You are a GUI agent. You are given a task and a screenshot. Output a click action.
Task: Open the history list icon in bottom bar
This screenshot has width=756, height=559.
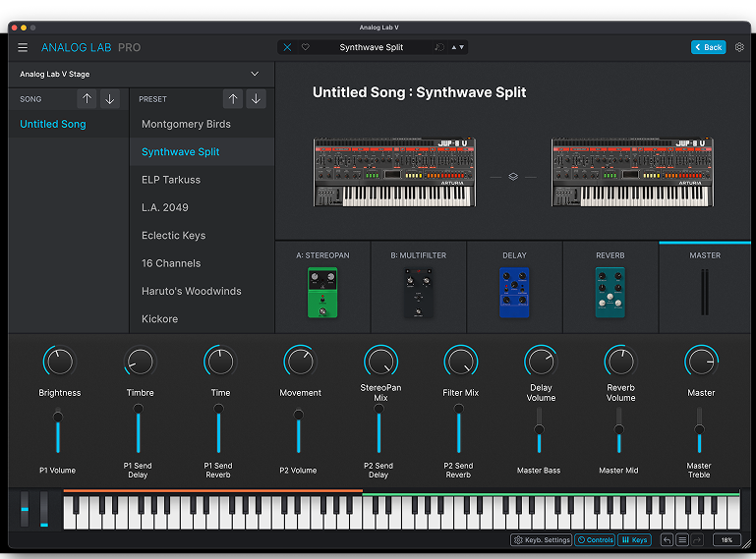click(x=682, y=540)
